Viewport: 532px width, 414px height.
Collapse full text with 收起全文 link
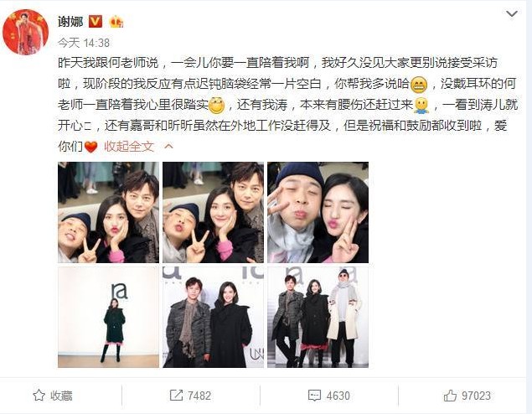coord(129,147)
